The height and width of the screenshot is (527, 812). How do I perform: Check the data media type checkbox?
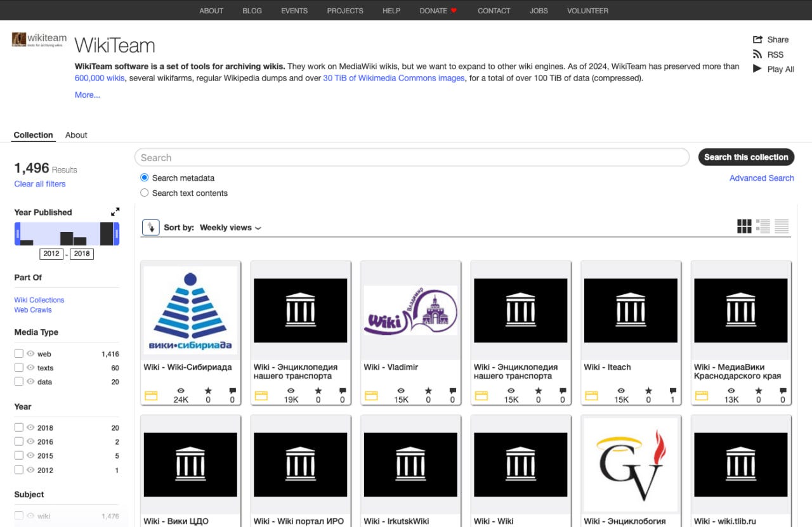[19, 382]
